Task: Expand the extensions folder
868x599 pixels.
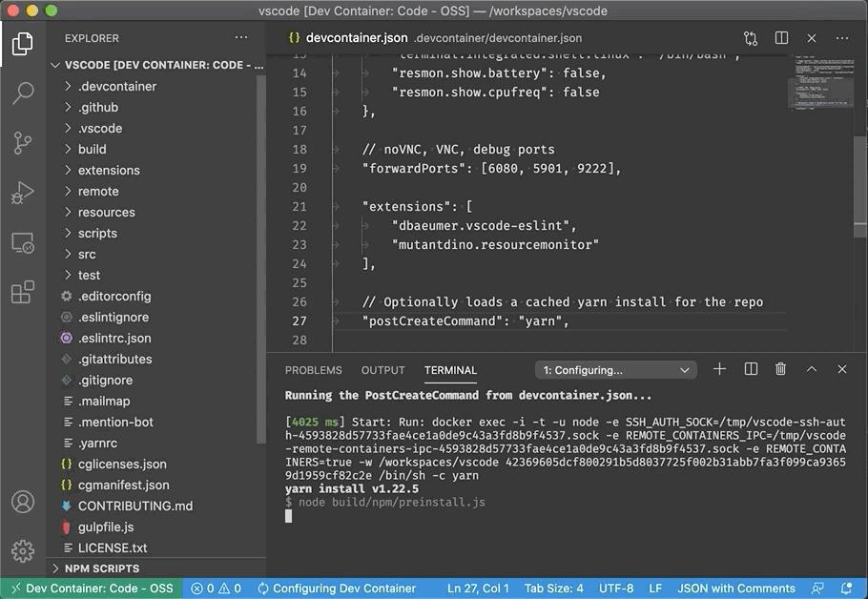Action: coord(109,170)
